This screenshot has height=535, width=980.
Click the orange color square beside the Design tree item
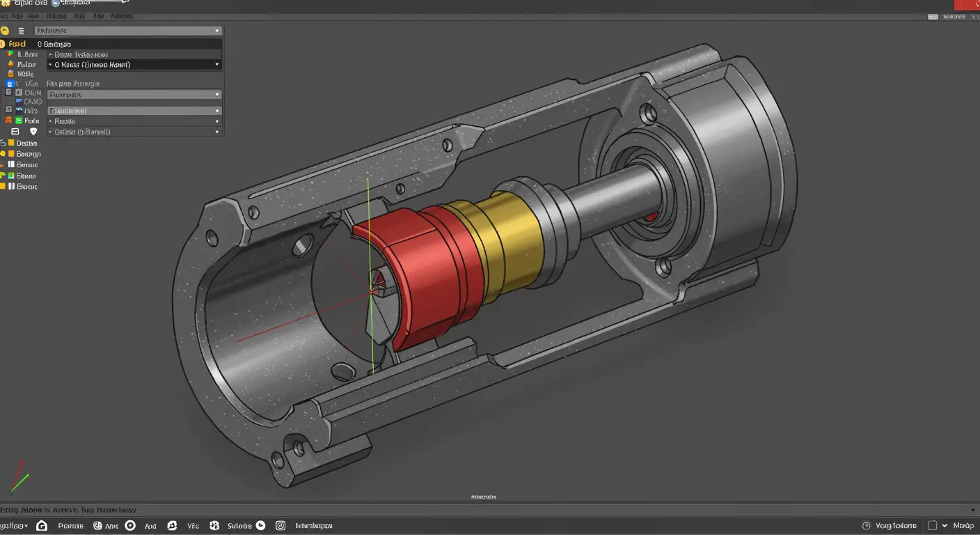(10, 143)
